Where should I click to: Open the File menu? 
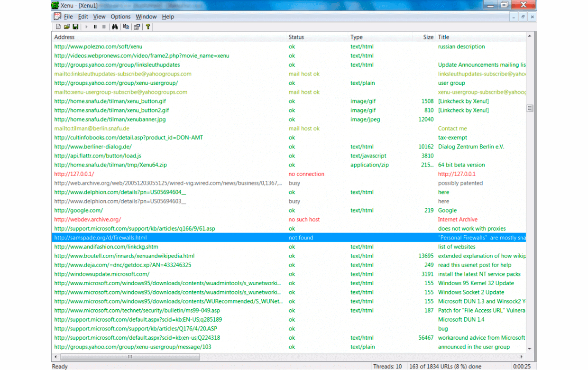[x=69, y=17]
